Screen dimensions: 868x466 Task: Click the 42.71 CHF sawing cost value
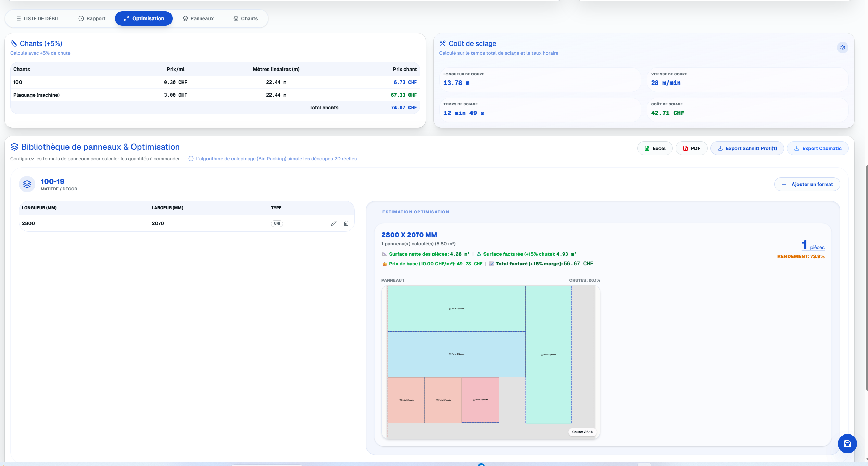click(x=668, y=113)
